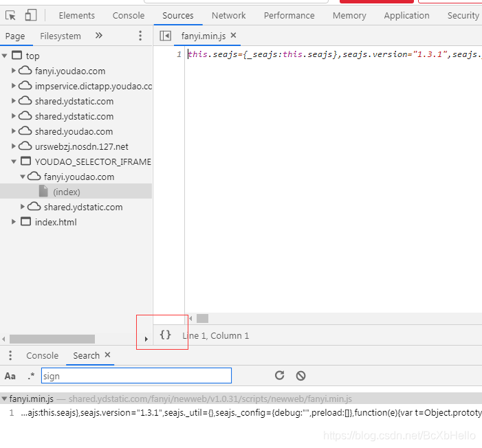Image resolution: width=482 pixels, height=448 pixels.
Task: Open the Application panel tab
Action: pos(406,15)
